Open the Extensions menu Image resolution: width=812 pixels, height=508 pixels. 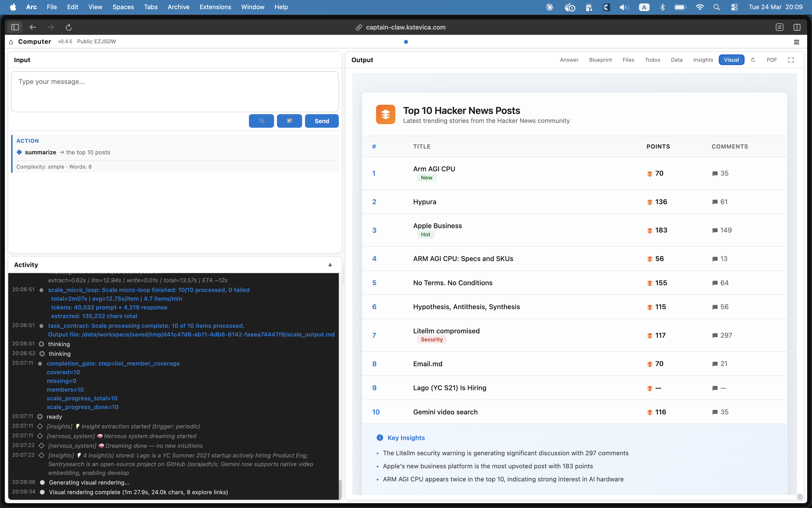tap(215, 7)
